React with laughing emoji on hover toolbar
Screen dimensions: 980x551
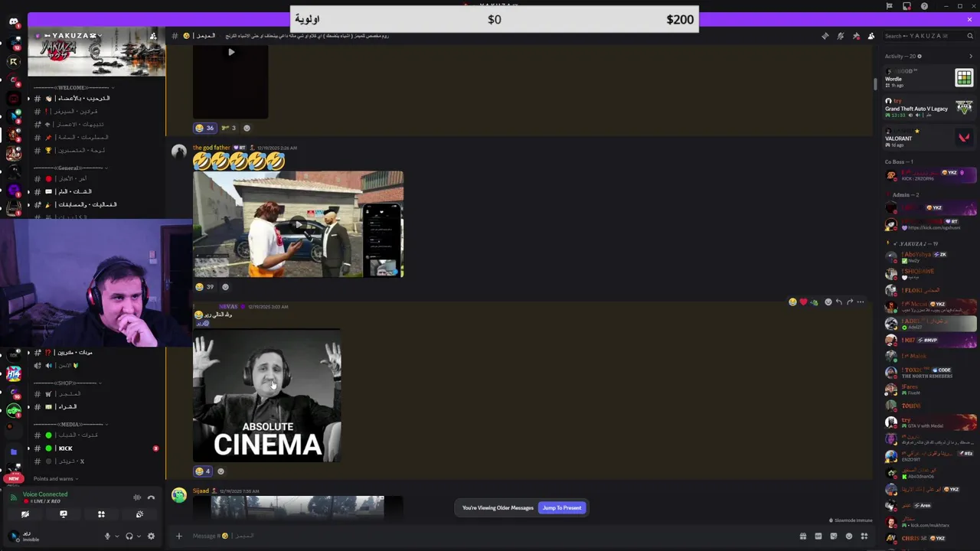click(792, 302)
